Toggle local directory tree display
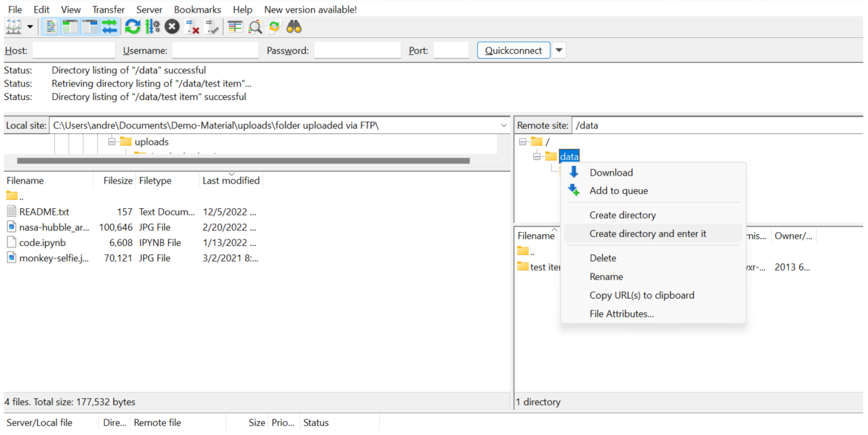 [70, 27]
